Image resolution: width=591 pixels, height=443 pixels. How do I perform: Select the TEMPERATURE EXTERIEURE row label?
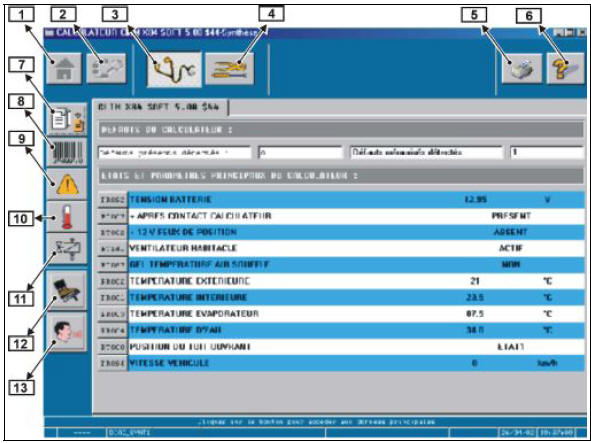click(x=190, y=281)
